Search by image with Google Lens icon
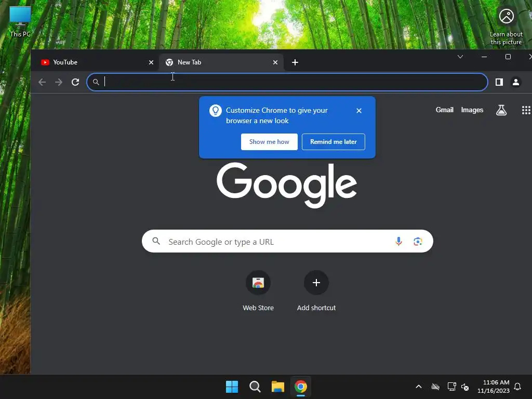This screenshot has height=399, width=532. pyautogui.click(x=418, y=241)
